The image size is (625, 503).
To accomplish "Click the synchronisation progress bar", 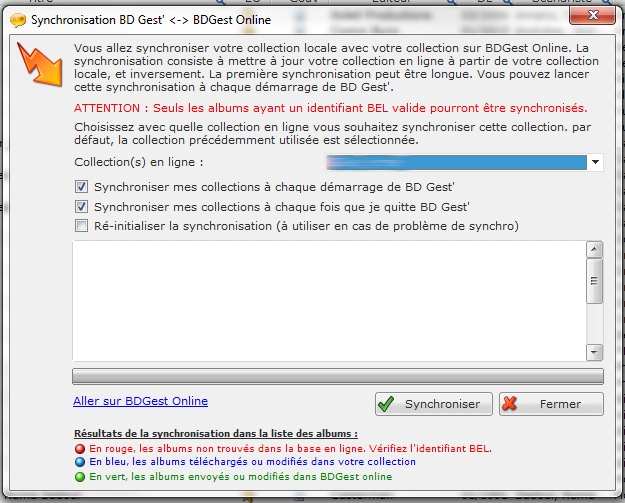I will (x=338, y=377).
